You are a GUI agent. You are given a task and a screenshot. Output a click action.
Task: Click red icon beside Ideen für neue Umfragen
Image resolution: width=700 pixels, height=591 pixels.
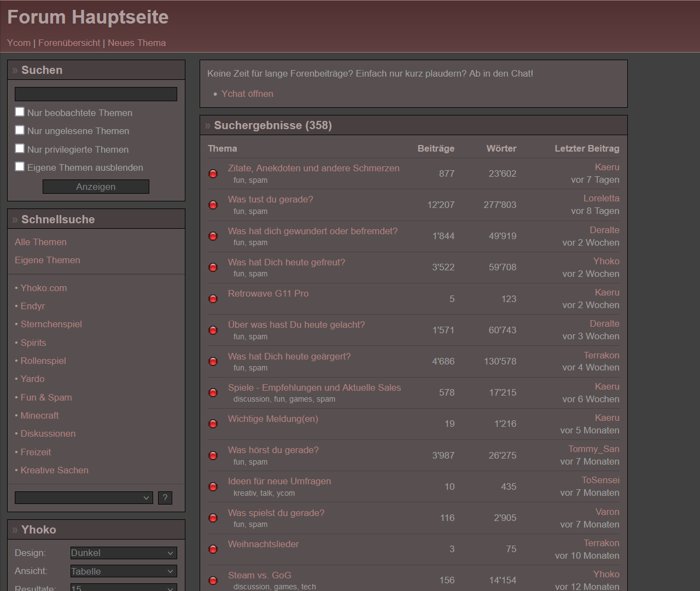(213, 487)
